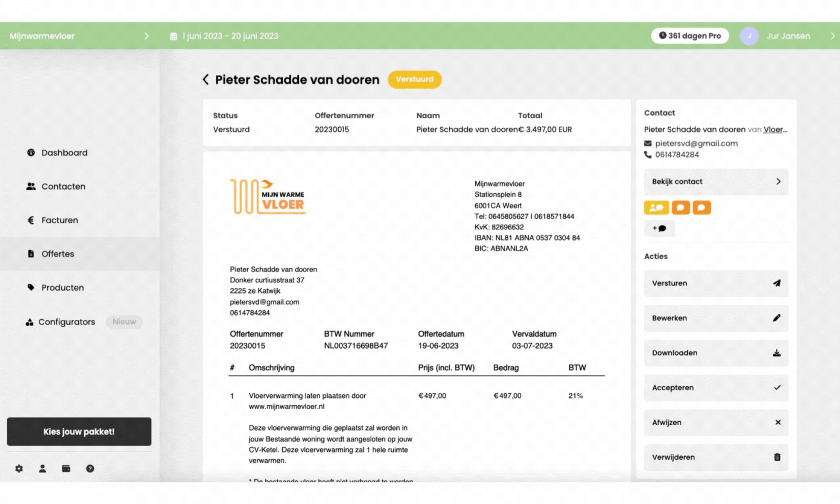Open the Vloer... company link in Contact
The image size is (840, 504).
point(775,129)
